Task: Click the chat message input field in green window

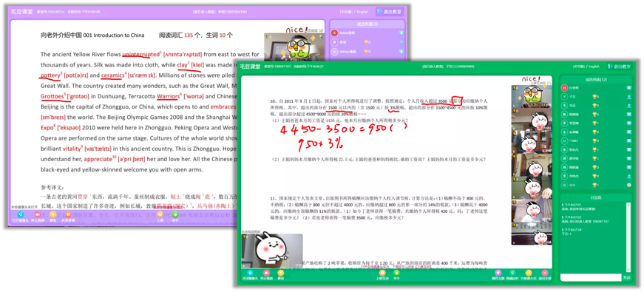Action: click(x=591, y=278)
